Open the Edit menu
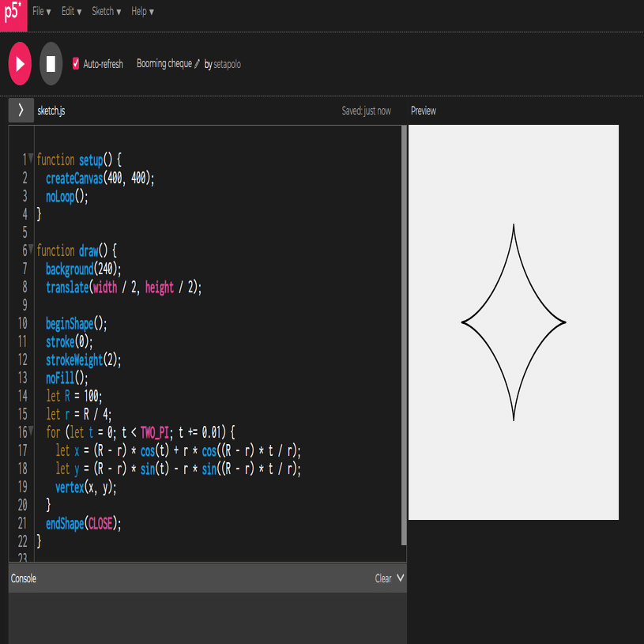This screenshot has width=644, height=644. 71,12
